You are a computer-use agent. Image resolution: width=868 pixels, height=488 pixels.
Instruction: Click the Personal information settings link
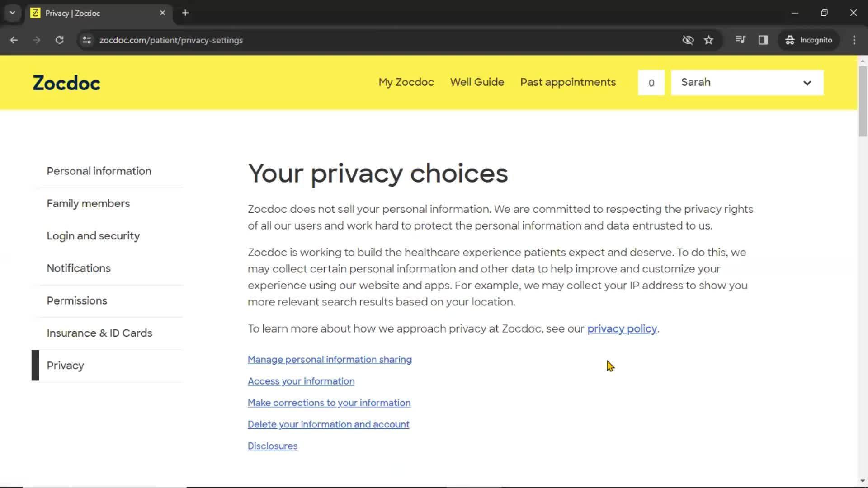[99, 171]
